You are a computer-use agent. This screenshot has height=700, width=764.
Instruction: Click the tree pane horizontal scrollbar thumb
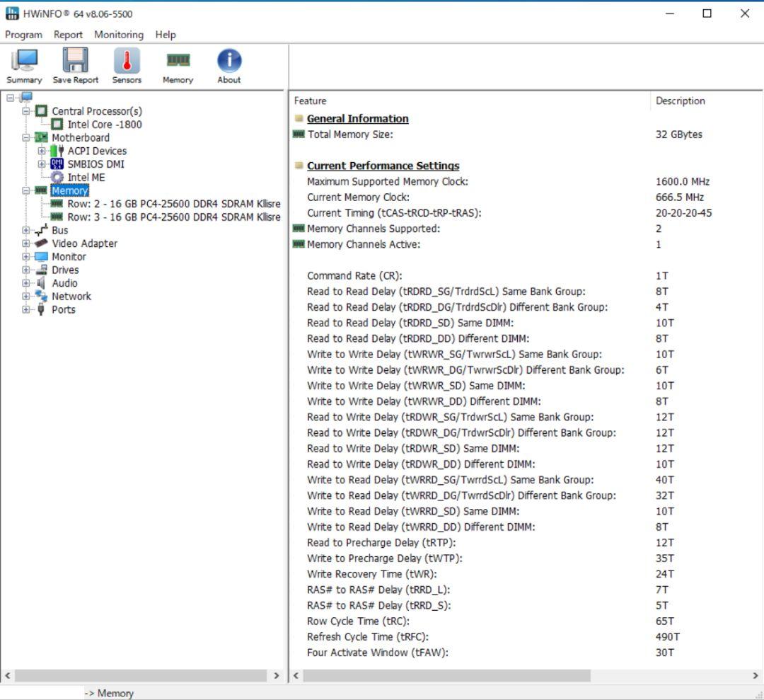click(141, 676)
